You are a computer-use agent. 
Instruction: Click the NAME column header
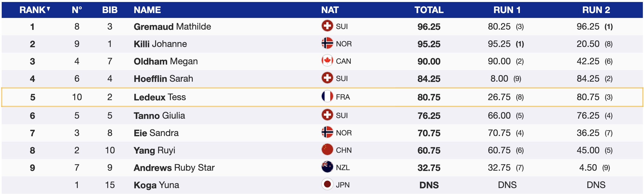click(x=147, y=10)
